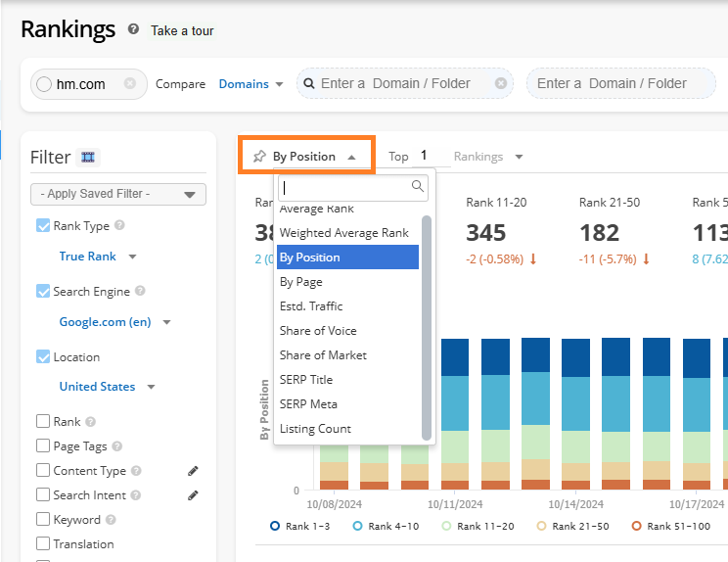Click the search magnifier in dropdown search box
The width and height of the screenshot is (728, 562).
pyautogui.click(x=418, y=186)
